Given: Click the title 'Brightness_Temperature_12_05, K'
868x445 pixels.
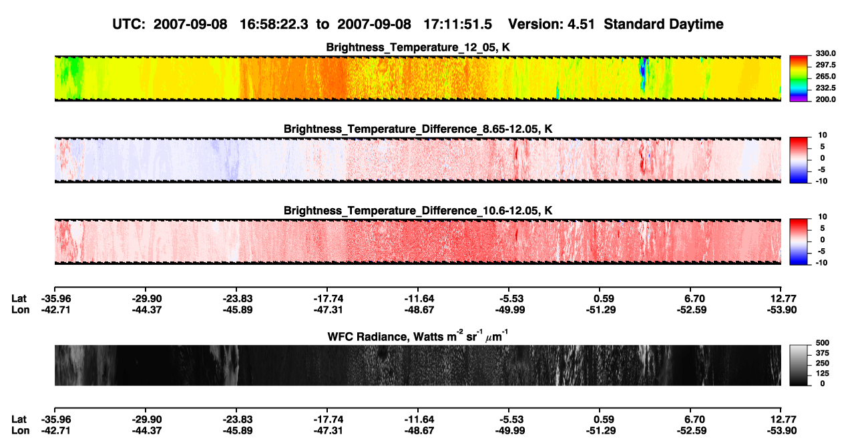Looking at the screenshot, I should click(x=418, y=47).
